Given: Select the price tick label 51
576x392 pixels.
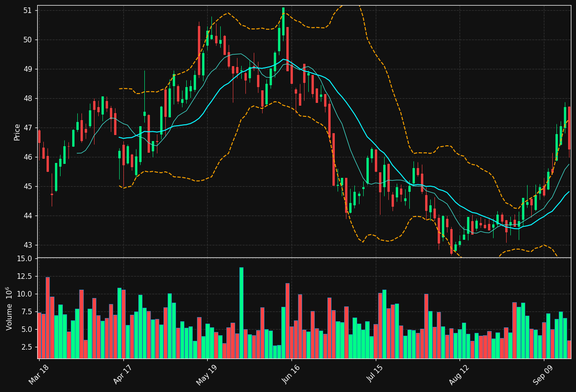Looking at the screenshot, I should (x=27, y=10).
